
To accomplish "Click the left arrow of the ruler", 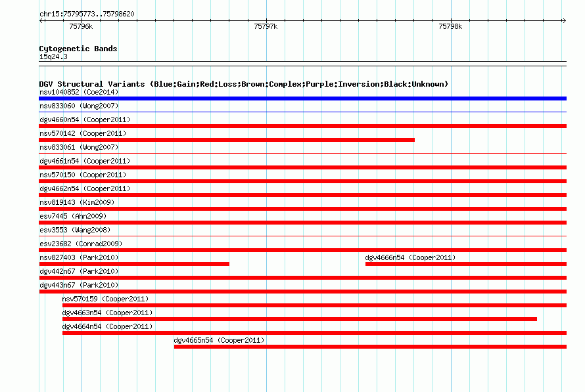I will (41, 20).
